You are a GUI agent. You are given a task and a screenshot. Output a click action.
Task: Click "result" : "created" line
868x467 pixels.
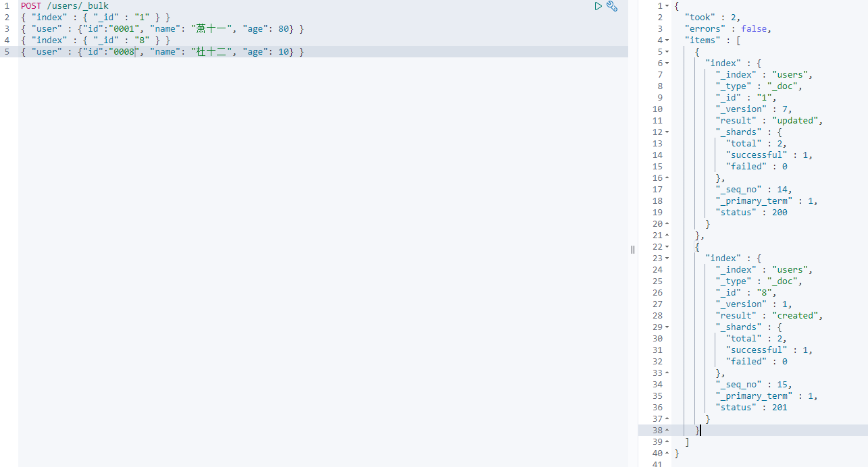[x=770, y=316]
